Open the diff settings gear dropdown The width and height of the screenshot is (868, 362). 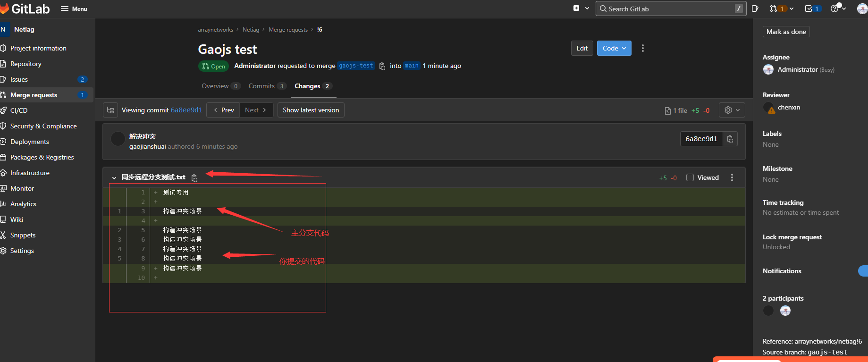tap(732, 110)
